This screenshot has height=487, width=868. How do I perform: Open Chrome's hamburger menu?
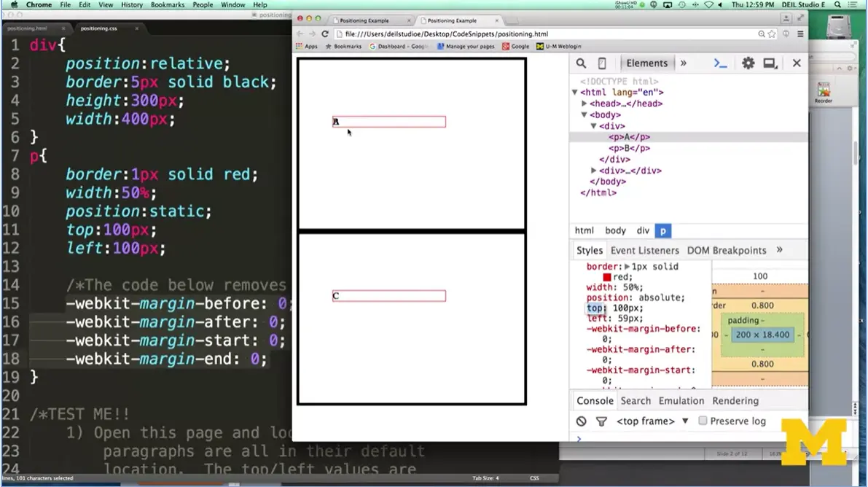coord(800,34)
